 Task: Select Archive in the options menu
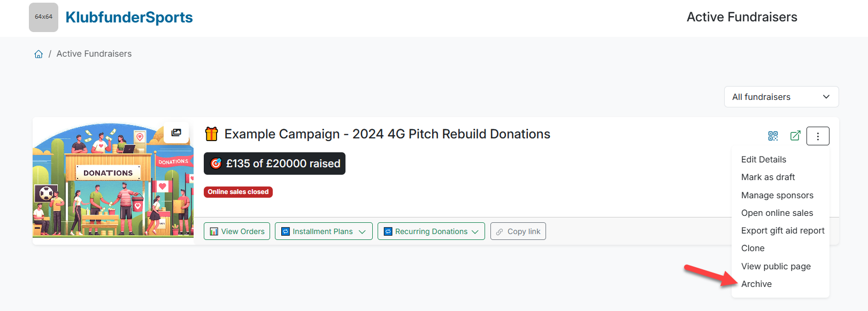[756, 284]
